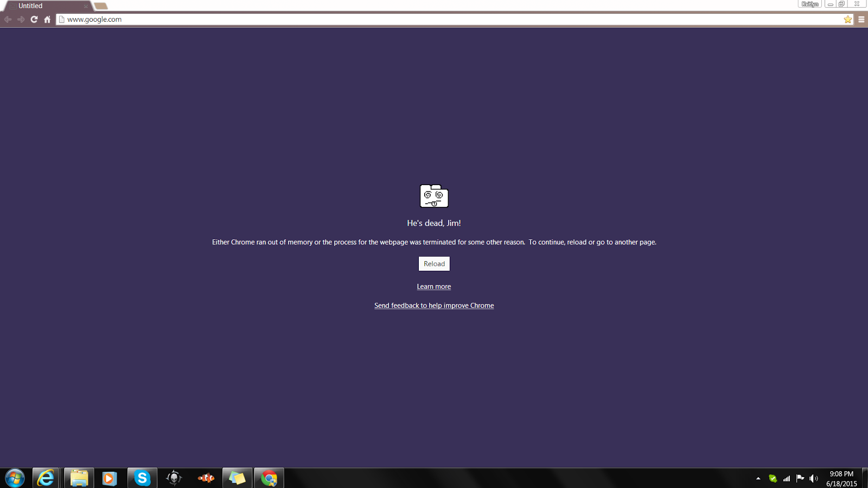Open the Learn more link
The width and height of the screenshot is (868, 488).
pos(434,287)
